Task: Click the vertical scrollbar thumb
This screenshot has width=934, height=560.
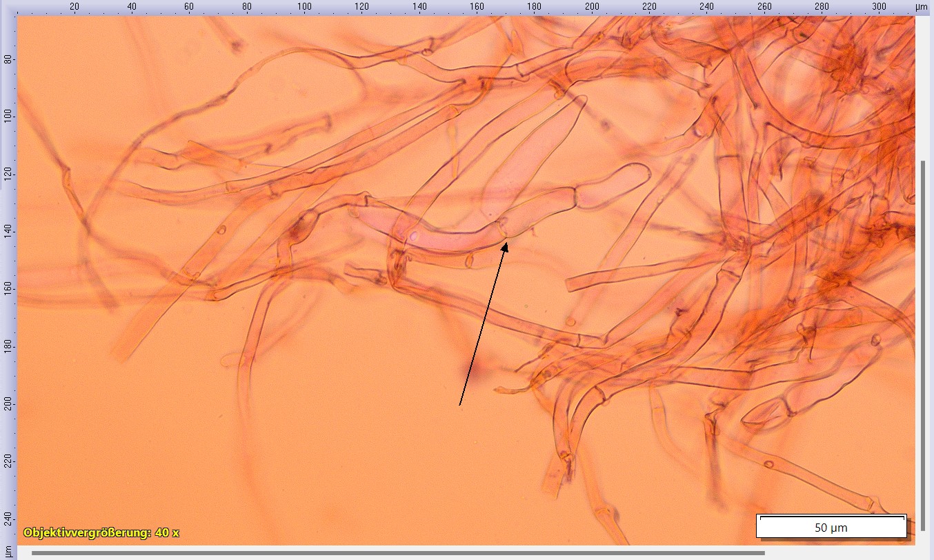Action: pos(924,345)
